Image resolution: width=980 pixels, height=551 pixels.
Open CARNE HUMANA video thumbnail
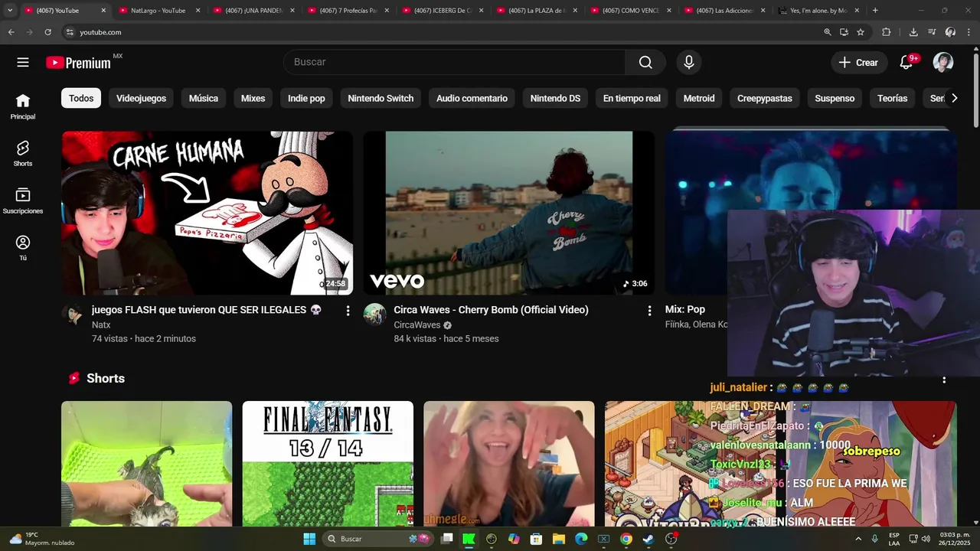[207, 213]
